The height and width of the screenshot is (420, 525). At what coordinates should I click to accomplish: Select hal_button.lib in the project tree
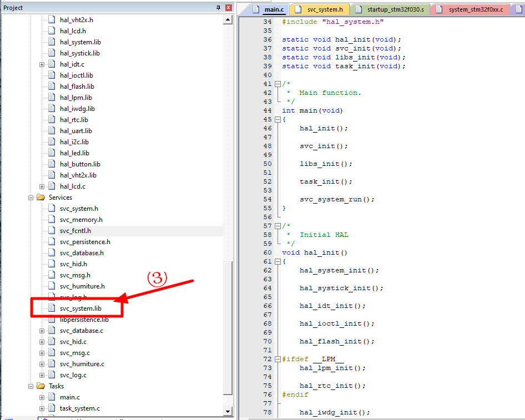(80, 164)
